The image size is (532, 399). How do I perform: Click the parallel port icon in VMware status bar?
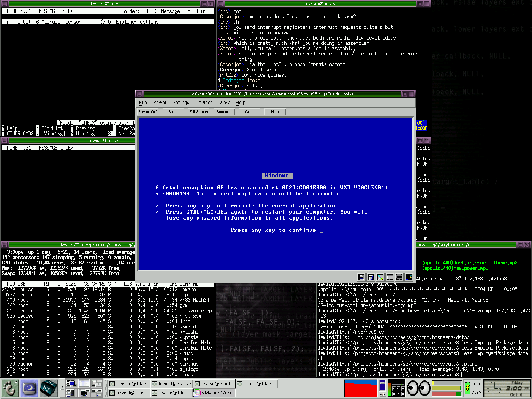point(399,277)
